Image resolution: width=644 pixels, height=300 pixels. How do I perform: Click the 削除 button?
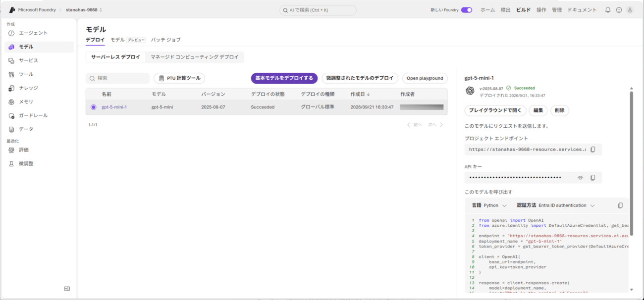(559, 110)
